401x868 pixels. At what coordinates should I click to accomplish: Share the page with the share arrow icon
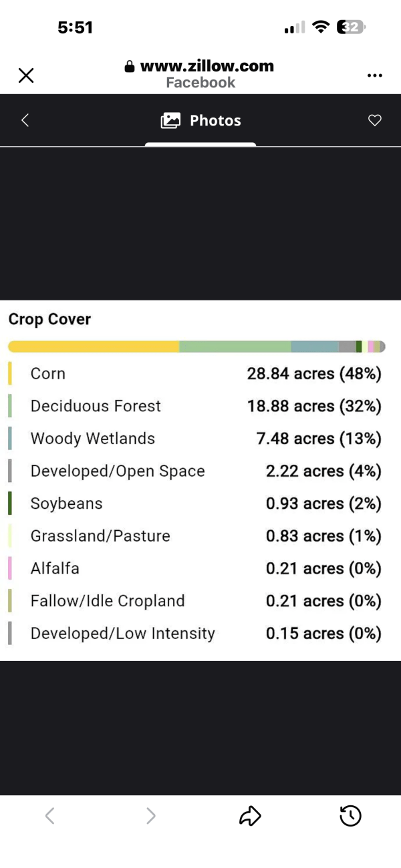pos(250,815)
